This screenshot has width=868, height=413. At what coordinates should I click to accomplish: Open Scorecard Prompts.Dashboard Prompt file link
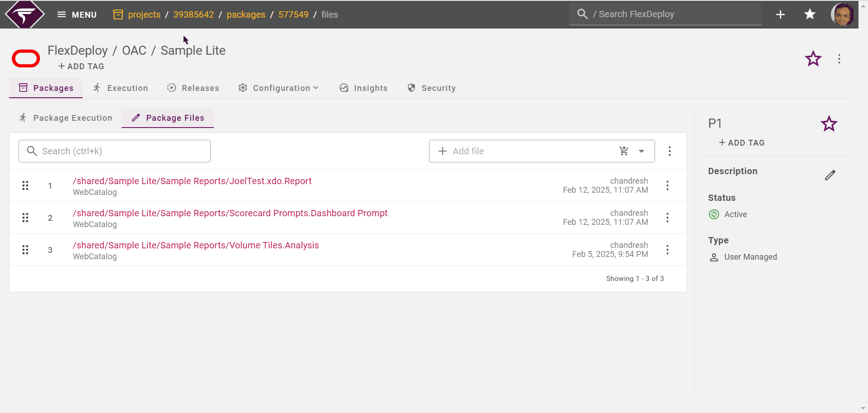pos(230,213)
